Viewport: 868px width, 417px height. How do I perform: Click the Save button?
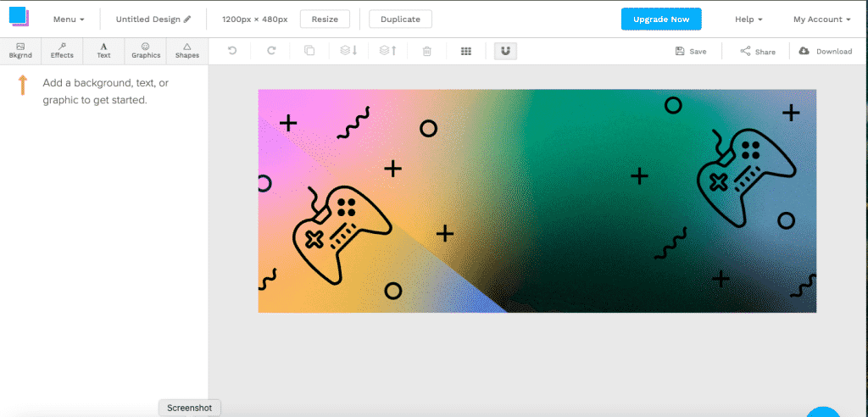[691, 52]
